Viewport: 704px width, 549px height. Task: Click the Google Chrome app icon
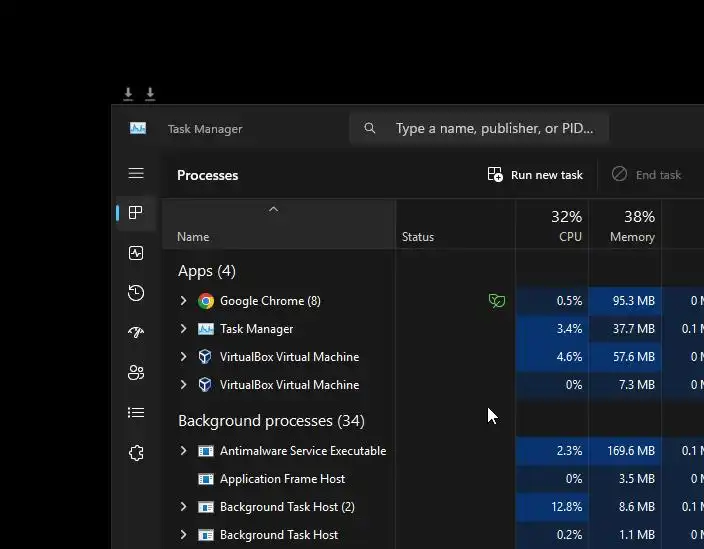(206, 301)
